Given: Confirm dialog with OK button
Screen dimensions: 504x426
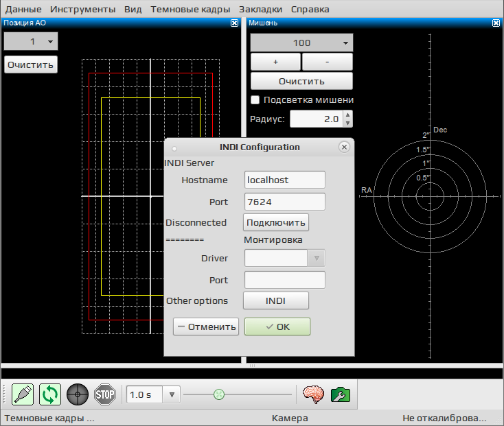Looking at the screenshot, I should click(277, 327).
